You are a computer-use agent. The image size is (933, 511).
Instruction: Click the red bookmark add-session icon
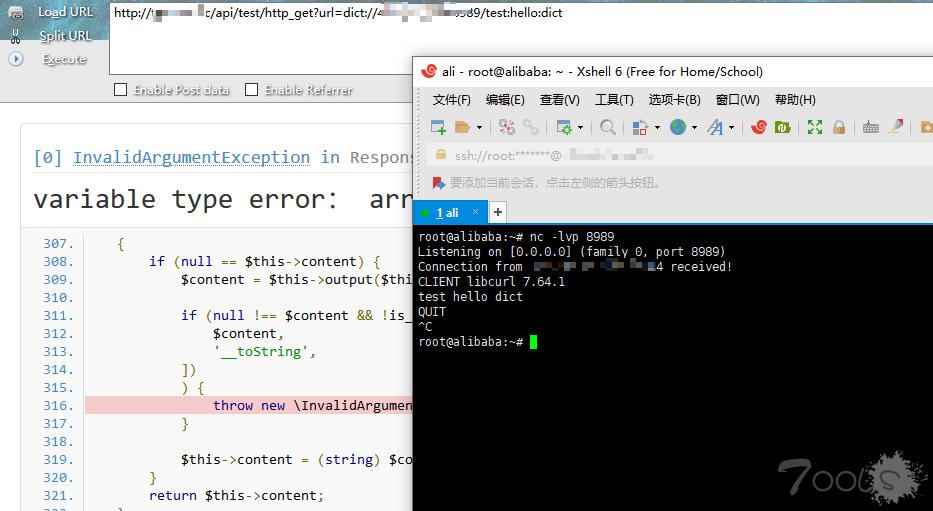[x=439, y=183]
